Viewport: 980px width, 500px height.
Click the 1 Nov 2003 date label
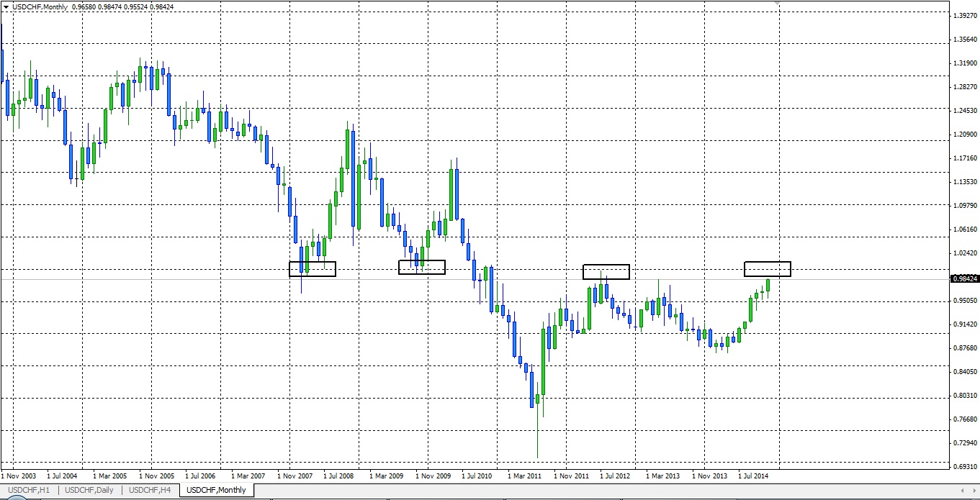(19, 476)
